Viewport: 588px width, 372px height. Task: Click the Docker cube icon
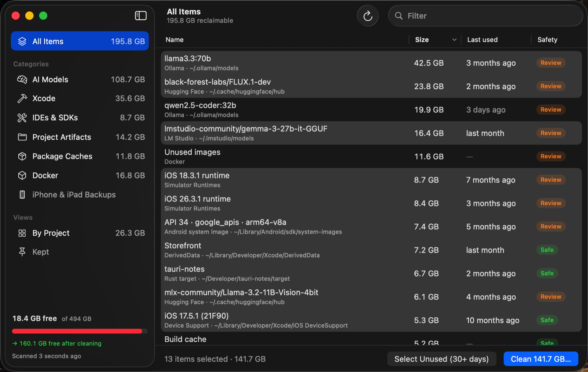(x=22, y=175)
